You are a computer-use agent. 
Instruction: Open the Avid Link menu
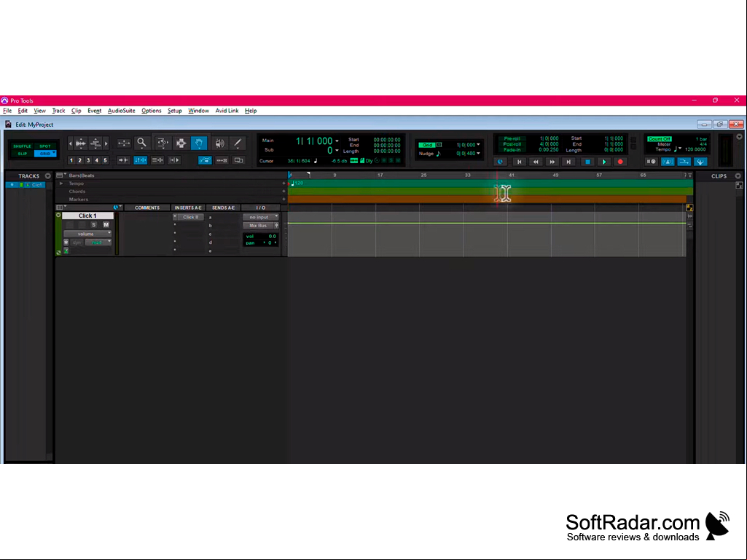pyautogui.click(x=227, y=111)
